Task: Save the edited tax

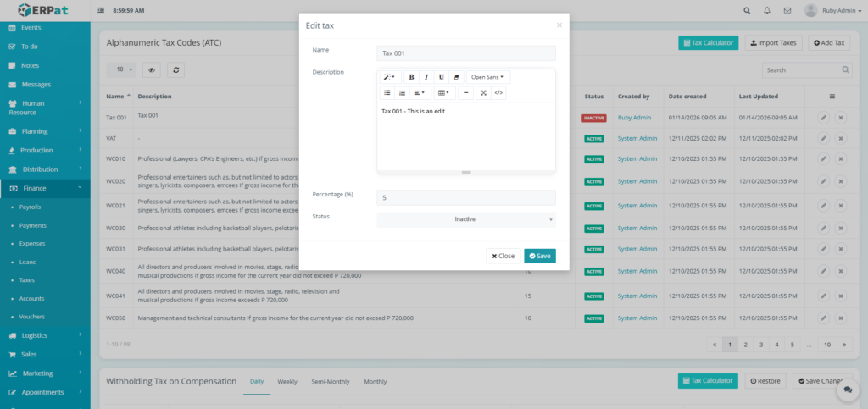Action: point(540,256)
